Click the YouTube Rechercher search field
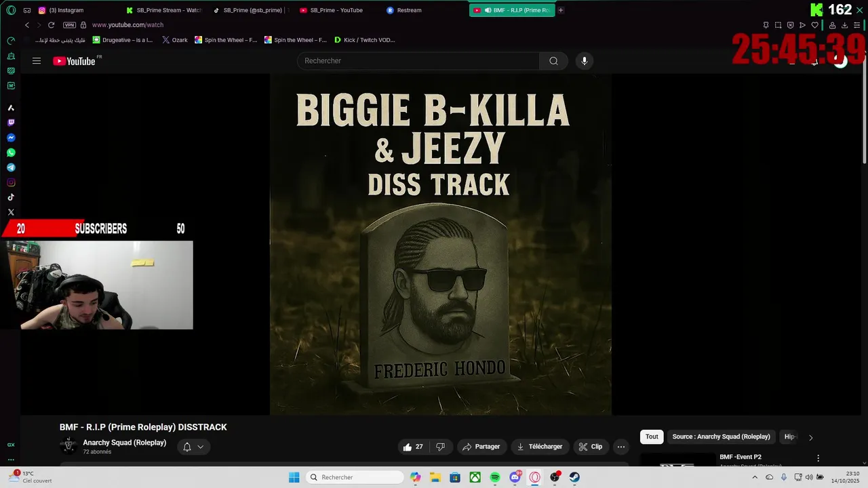This screenshot has width=868, height=488. point(418,61)
